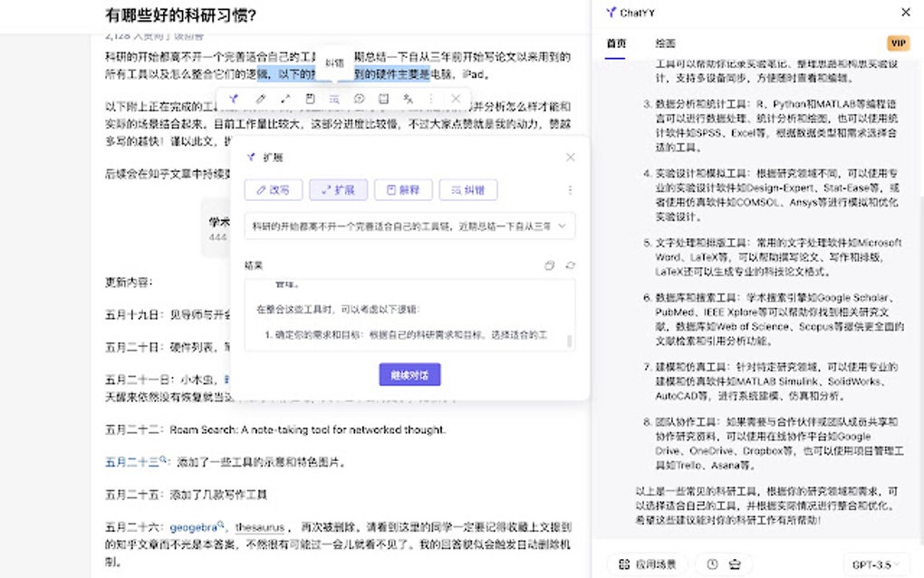Click the 更新内容 text line
Screen dimensions: 924x578
coord(129,283)
